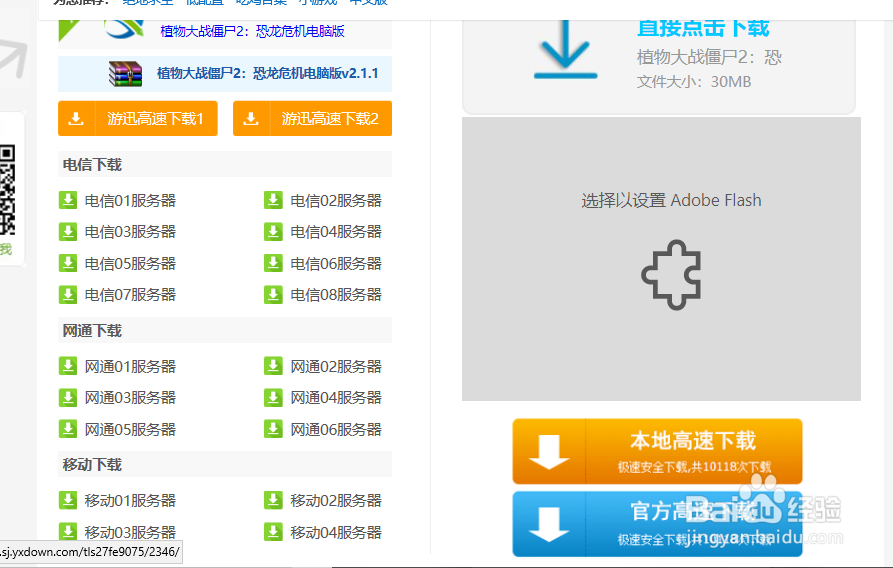The image size is (893, 568).
Task: Open 电信04服务器 download link
Action: click(336, 232)
